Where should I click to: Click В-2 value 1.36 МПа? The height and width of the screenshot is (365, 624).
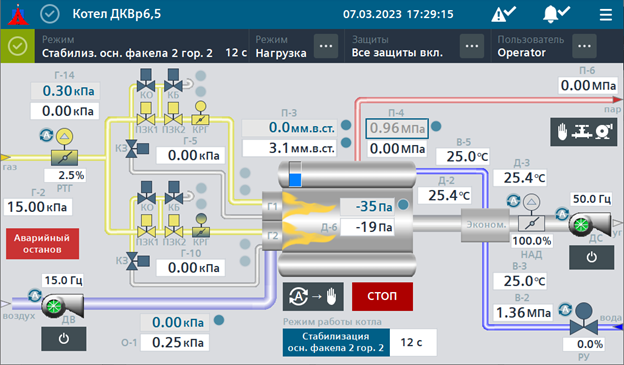[x=523, y=313]
